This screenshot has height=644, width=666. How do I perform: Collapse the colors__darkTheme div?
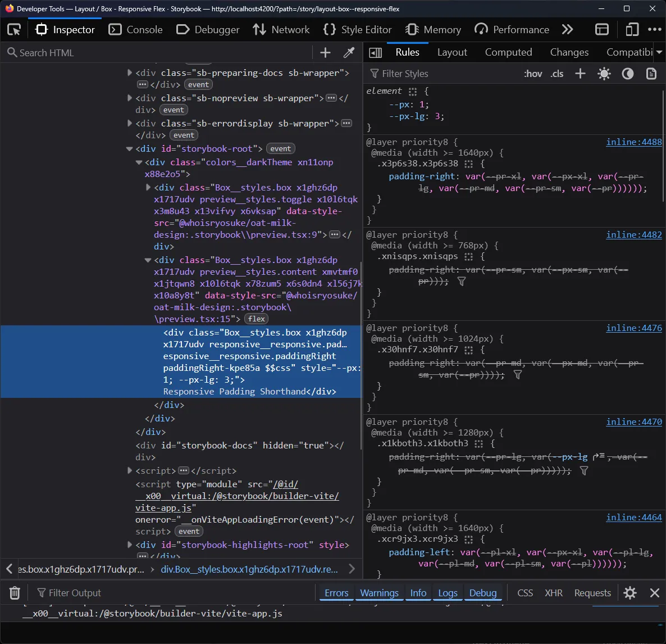coord(138,162)
